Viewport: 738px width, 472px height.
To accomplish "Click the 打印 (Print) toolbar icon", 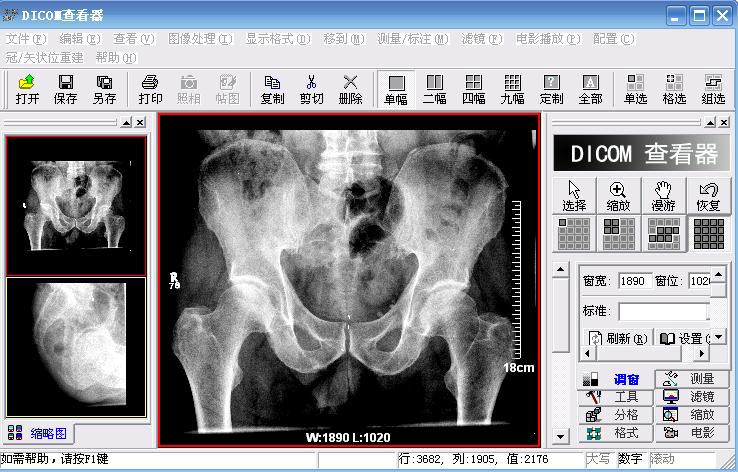I will click(x=150, y=89).
